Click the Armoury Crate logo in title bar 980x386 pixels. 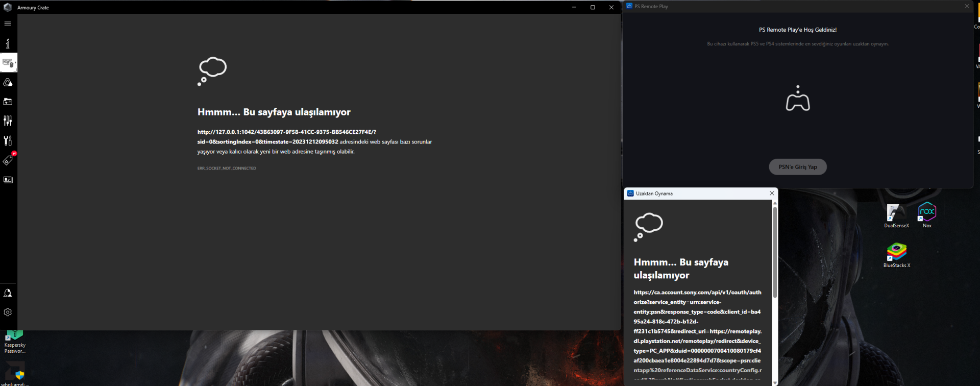pyautogui.click(x=8, y=7)
